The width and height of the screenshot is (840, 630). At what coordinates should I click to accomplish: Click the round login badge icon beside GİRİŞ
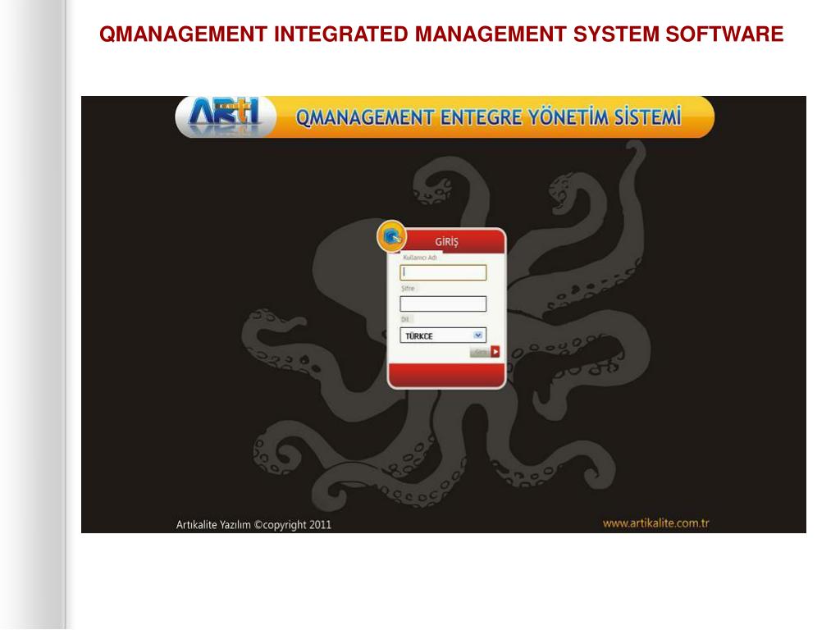click(391, 235)
